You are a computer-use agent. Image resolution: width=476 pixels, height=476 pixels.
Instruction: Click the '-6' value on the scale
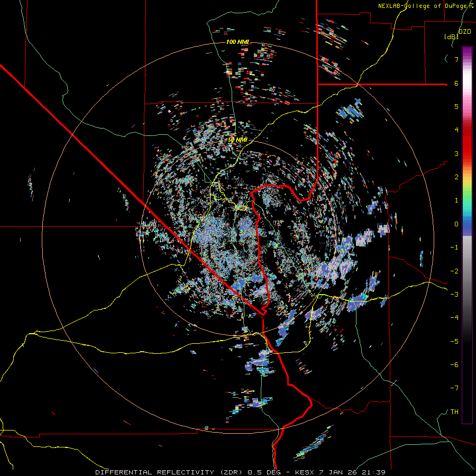click(x=454, y=365)
